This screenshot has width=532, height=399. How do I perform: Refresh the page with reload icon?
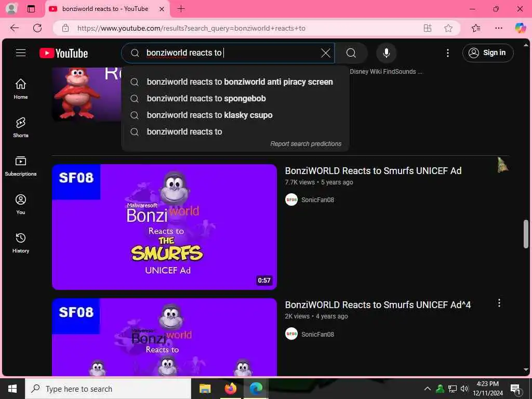37,28
